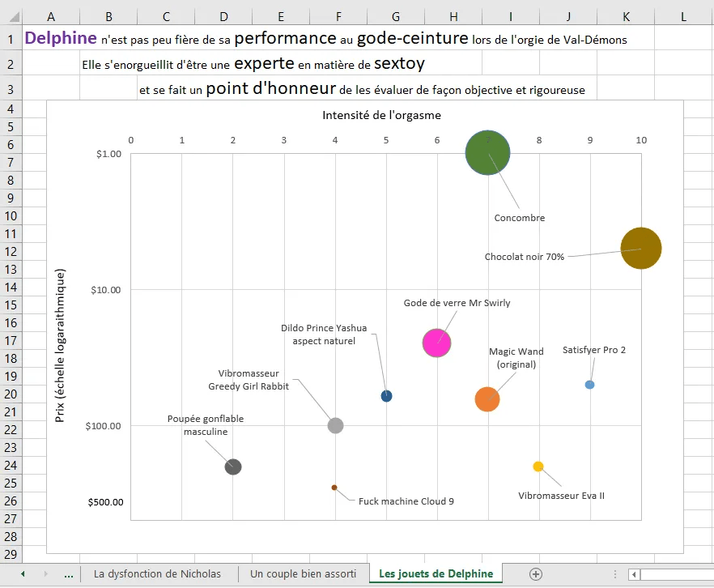Switch to the Un couple bien assorti tab

[x=303, y=573]
